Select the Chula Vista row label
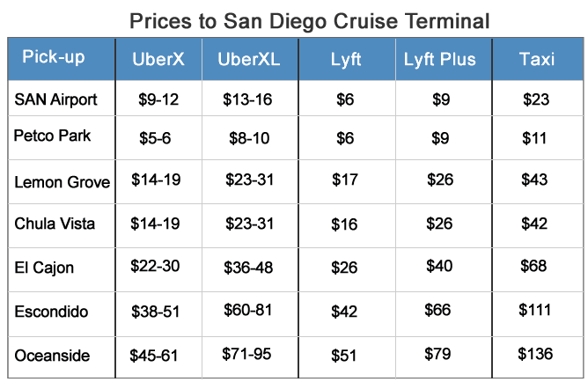The height and width of the screenshot is (382, 588). point(56,224)
